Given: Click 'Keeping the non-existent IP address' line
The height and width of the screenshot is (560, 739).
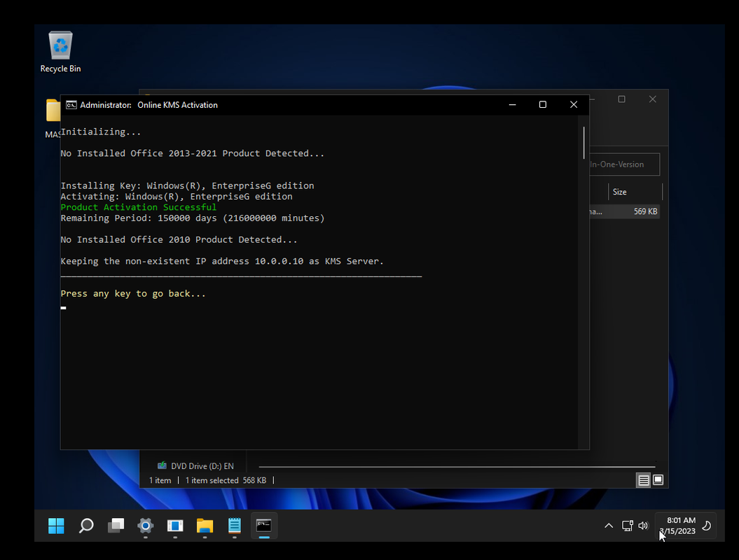Looking at the screenshot, I should pyautogui.click(x=222, y=261).
